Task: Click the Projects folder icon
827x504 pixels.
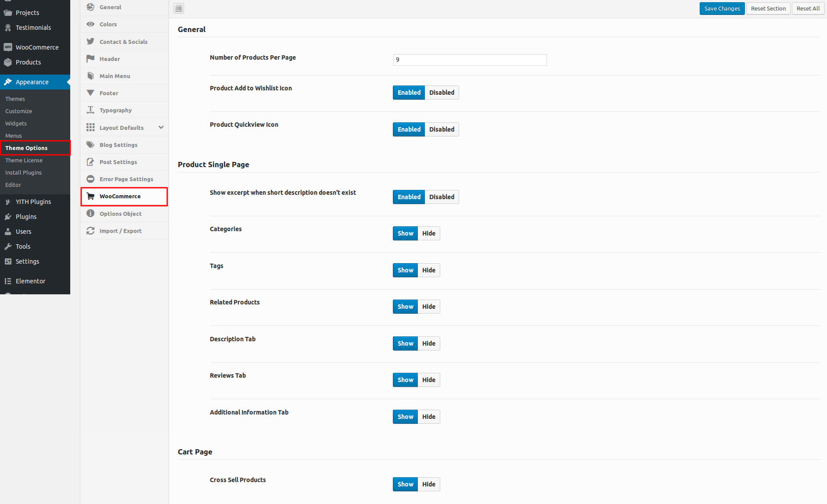Action: click(8, 13)
